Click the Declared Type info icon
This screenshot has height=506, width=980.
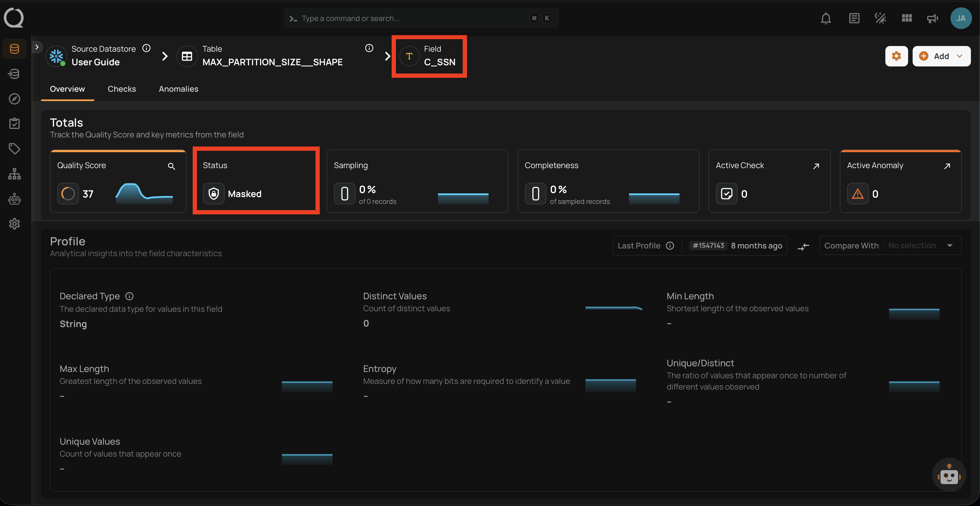pyautogui.click(x=129, y=296)
